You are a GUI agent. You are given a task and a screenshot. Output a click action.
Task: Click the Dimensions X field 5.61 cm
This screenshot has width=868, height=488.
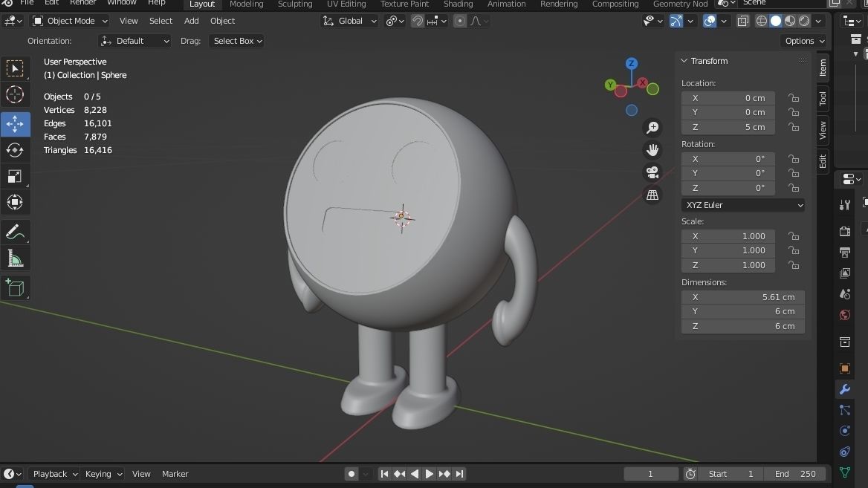pos(743,297)
